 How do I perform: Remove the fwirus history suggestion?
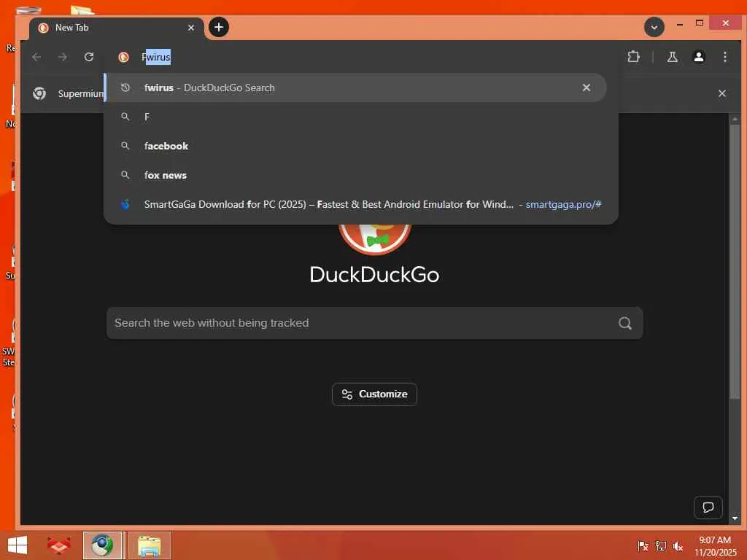[x=587, y=87]
